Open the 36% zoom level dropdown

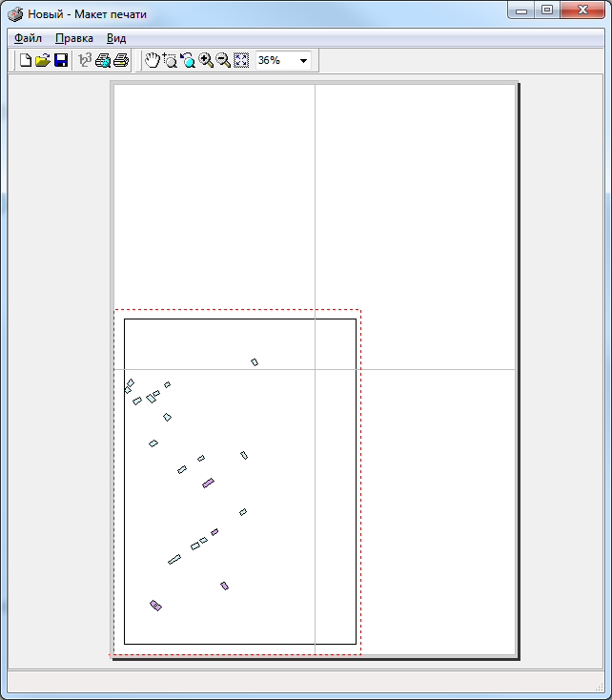click(303, 61)
